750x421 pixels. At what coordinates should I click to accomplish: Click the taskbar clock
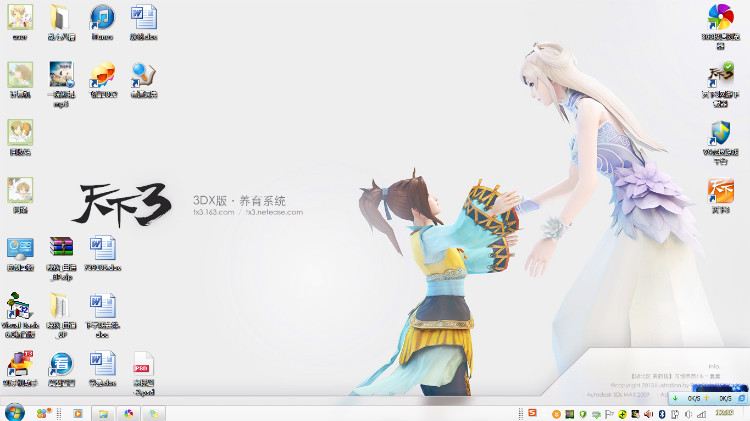pos(725,413)
